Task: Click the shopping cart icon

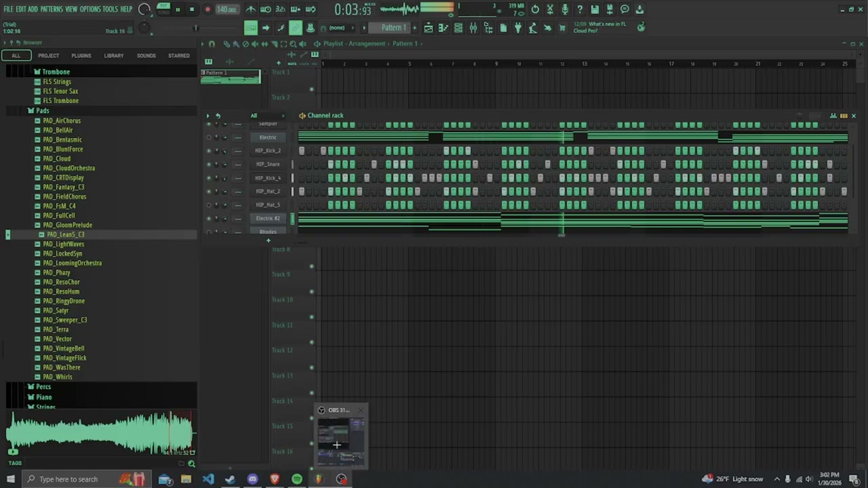Action: click(561, 28)
